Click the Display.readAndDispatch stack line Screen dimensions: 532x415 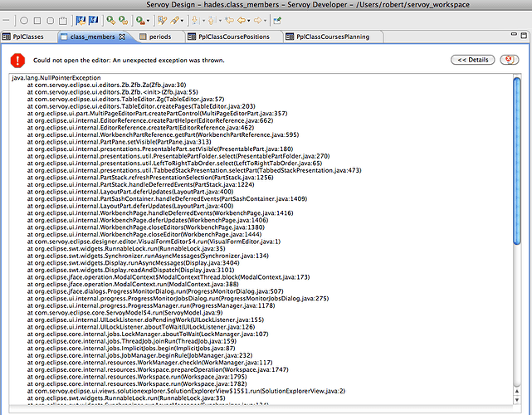coord(130,270)
